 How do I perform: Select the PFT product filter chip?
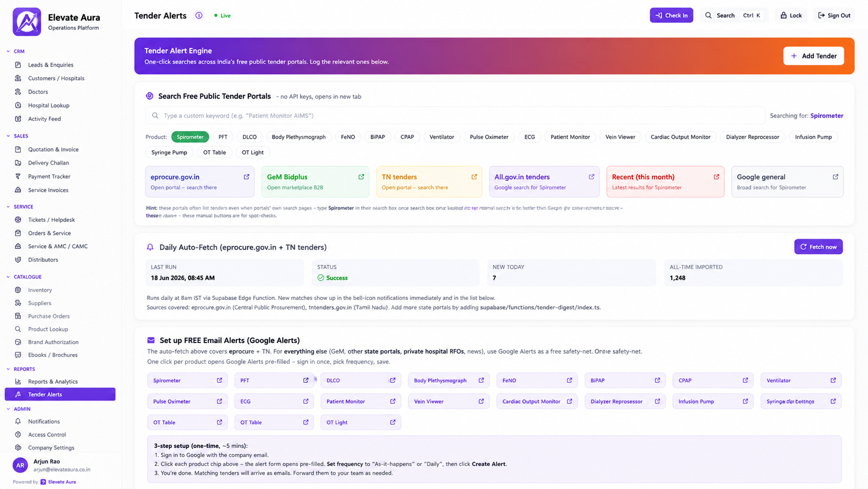[x=223, y=137]
